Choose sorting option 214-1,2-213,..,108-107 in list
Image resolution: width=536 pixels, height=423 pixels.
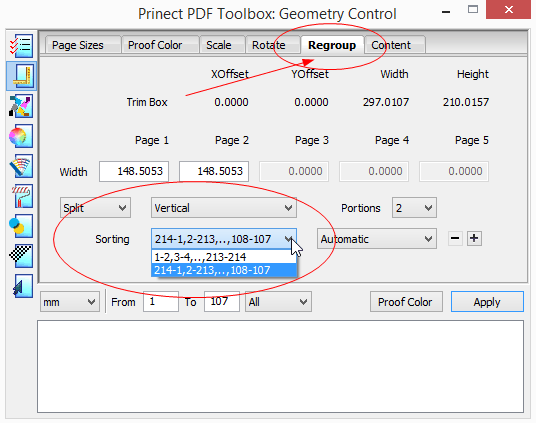[x=224, y=270]
